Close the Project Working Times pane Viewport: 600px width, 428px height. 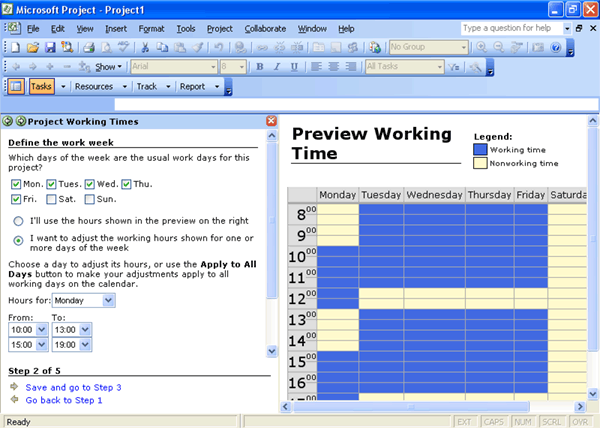click(x=271, y=121)
